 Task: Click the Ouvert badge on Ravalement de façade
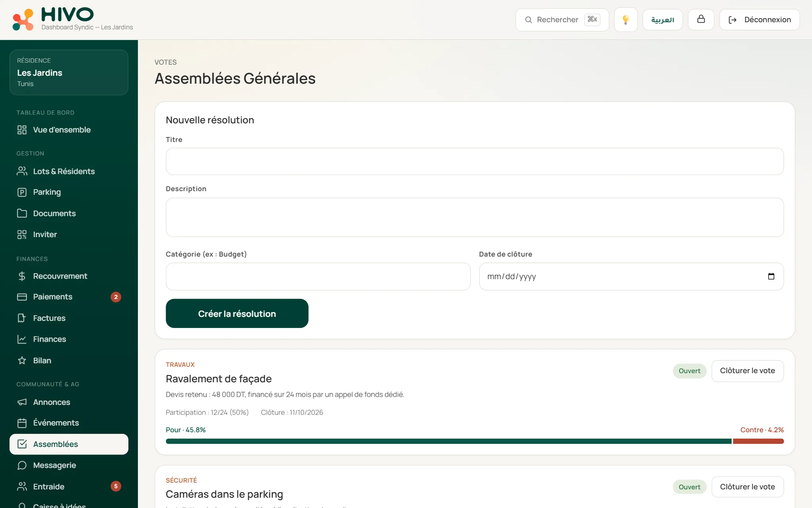click(690, 371)
